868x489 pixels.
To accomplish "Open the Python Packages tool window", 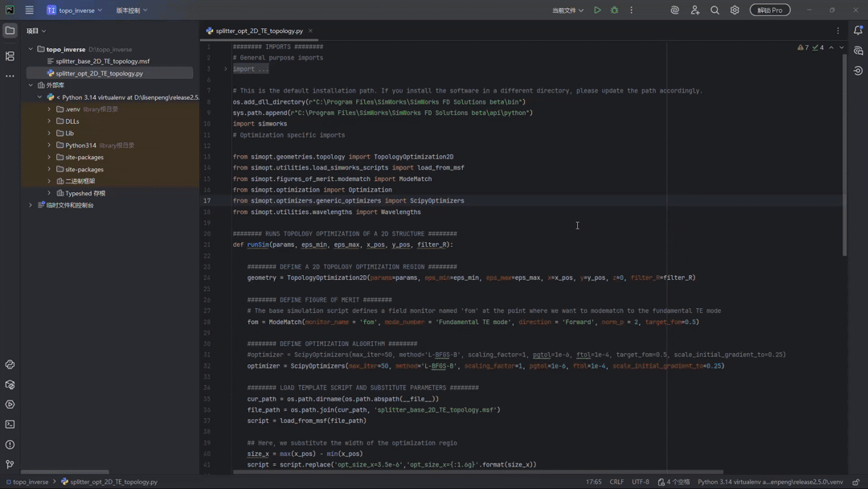I will click(10, 385).
